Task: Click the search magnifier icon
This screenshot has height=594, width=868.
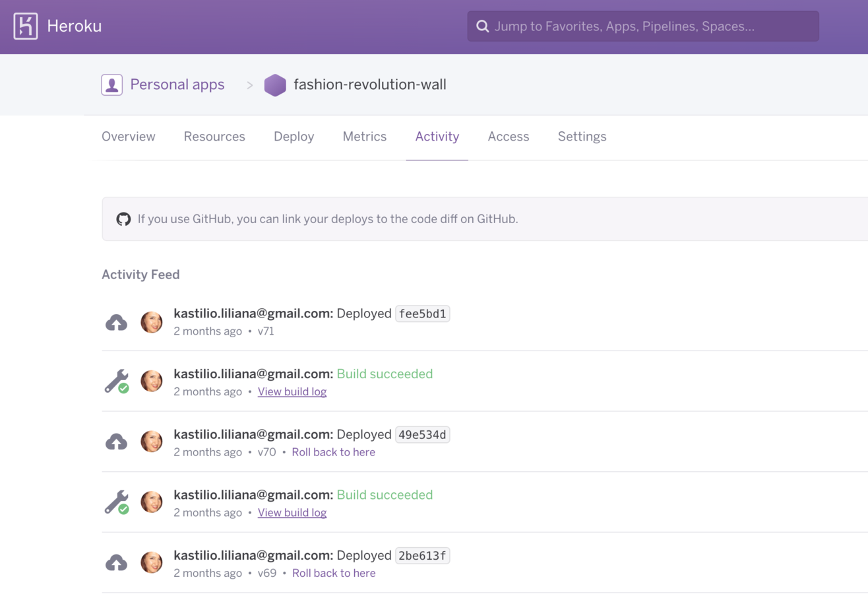Action: [x=483, y=26]
